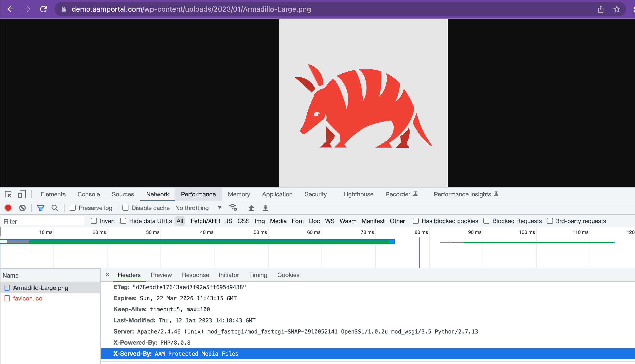The width and height of the screenshot is (635, 364).
Task: Show the Cookies tab
Action: click(288, 275)
